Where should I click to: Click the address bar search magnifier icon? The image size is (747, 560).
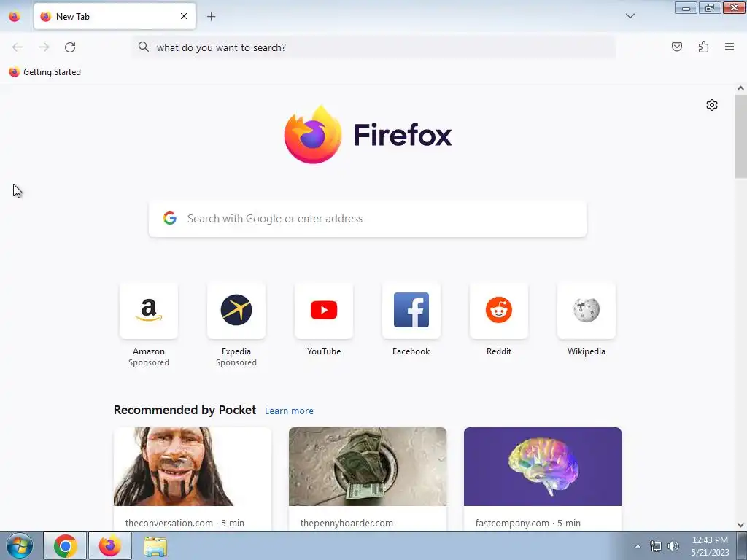click(x=144, y=47)
